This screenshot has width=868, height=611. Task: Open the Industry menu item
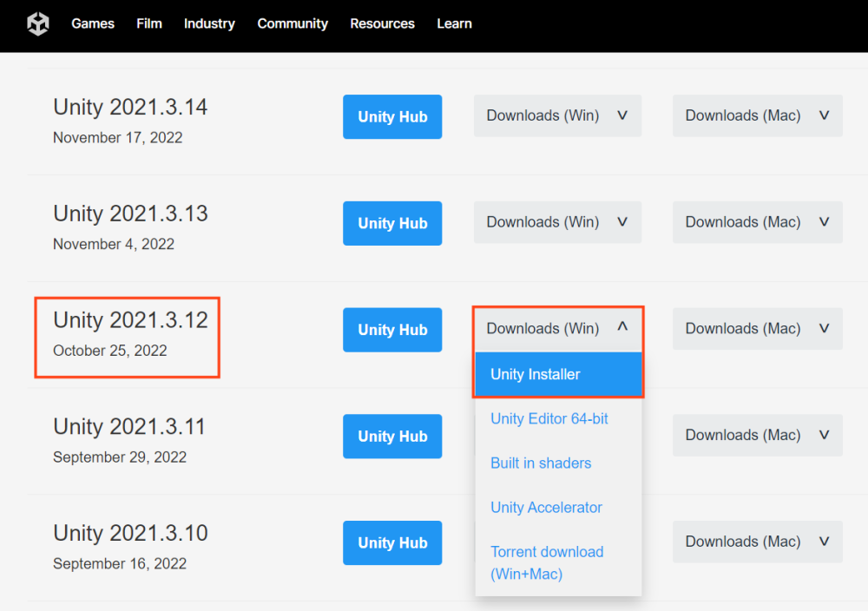point(209,23)
